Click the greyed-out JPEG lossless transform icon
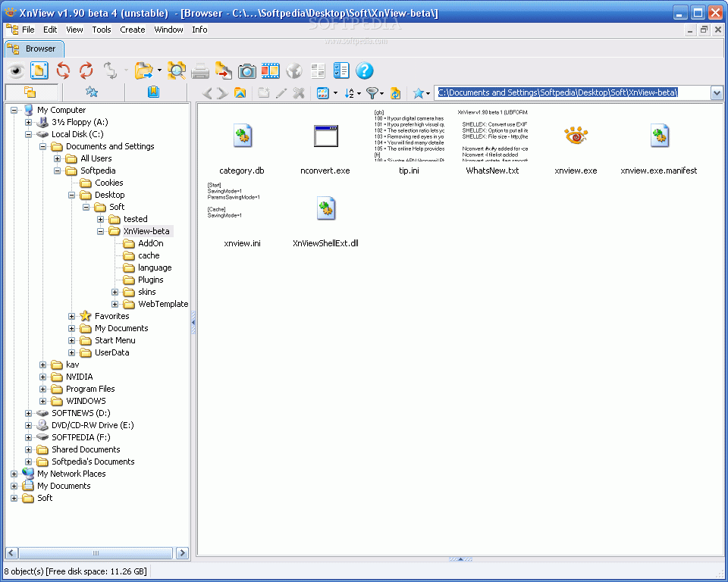Screen dimensions: 728x582 coord(111,71)
